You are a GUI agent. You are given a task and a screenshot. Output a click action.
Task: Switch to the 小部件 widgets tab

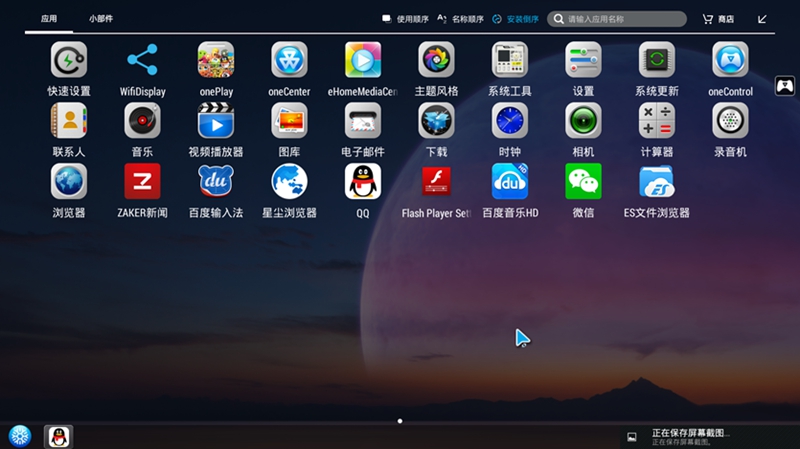coord(101,19)
